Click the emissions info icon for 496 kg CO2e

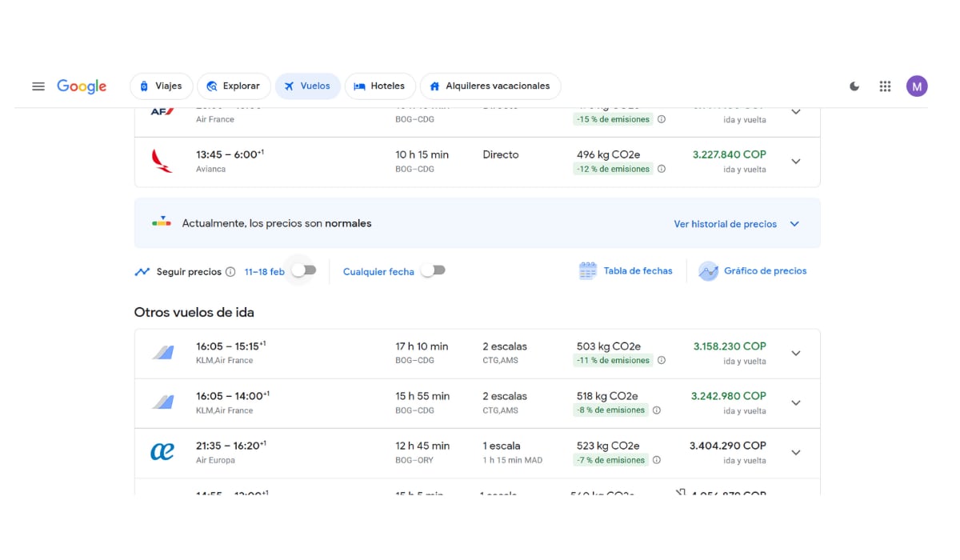(662, 169)
